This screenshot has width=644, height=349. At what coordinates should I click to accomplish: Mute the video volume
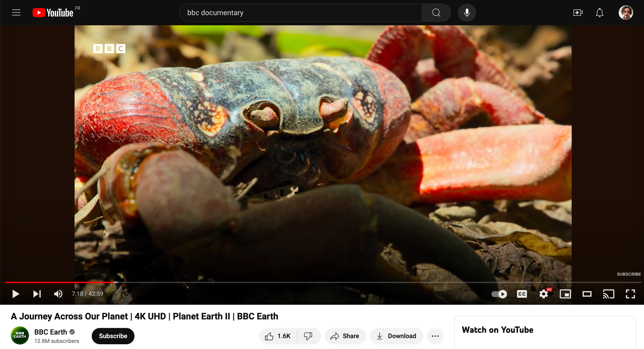click(x=58, y=294)
